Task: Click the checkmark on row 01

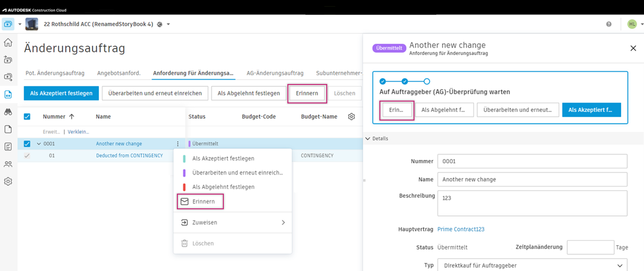Action: (x=27, y=155)
